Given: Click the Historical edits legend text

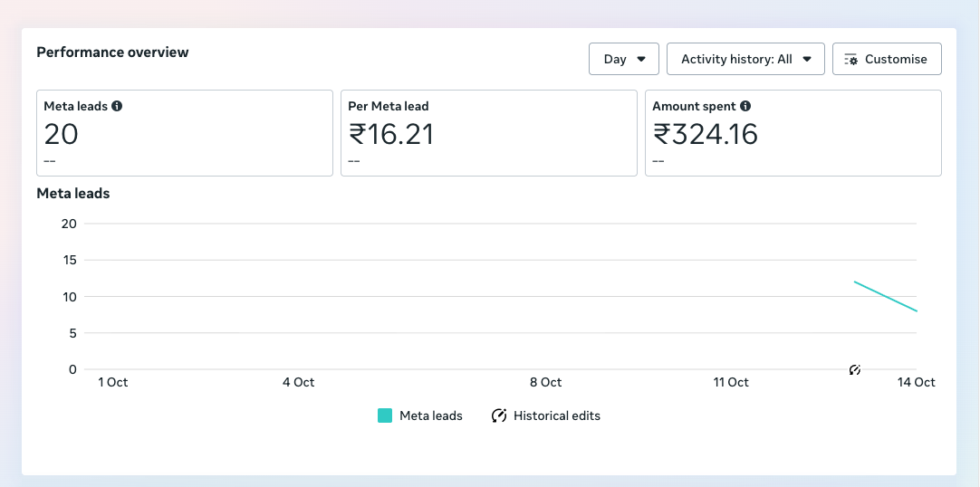Looking at the screenshot, I should click(556, 415).
